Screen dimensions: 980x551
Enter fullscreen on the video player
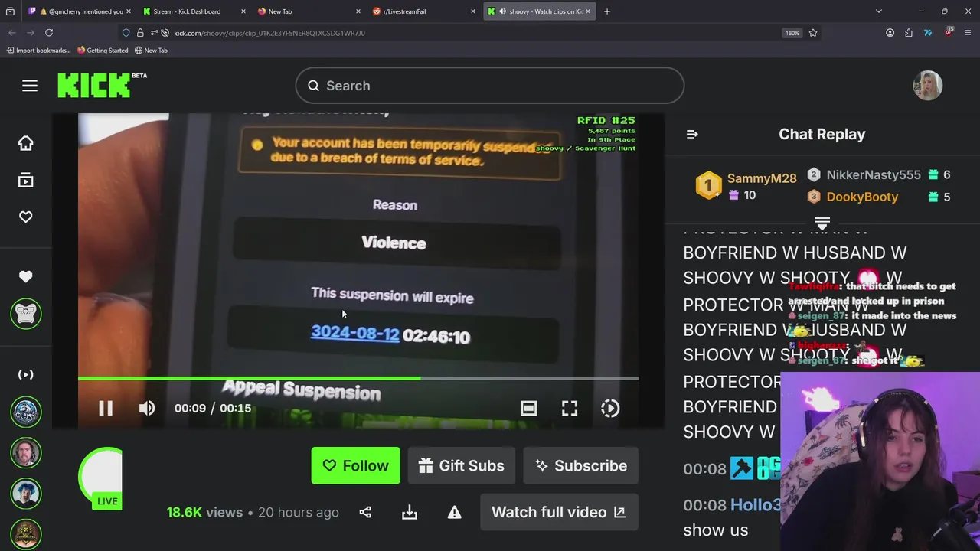click(x=570, y=408)
